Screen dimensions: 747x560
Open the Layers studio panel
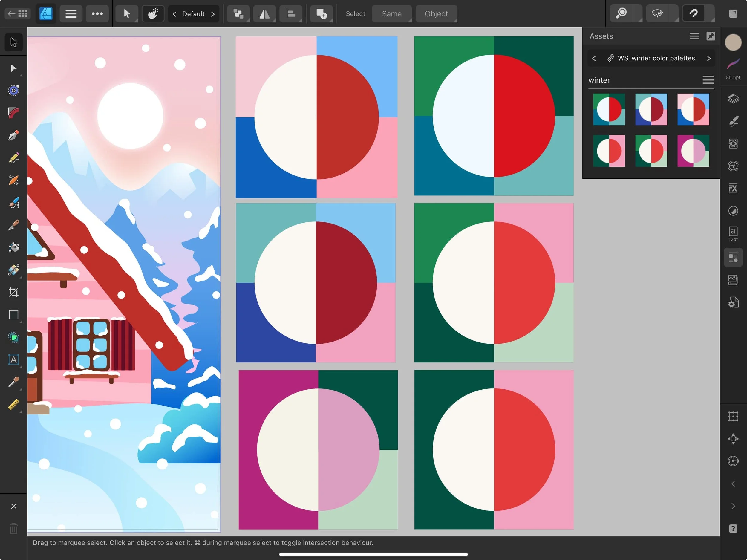coord(733,99)
